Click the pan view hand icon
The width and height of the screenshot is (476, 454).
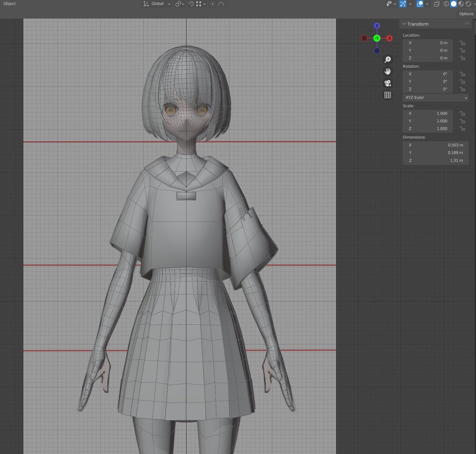[x=388, y=71]
